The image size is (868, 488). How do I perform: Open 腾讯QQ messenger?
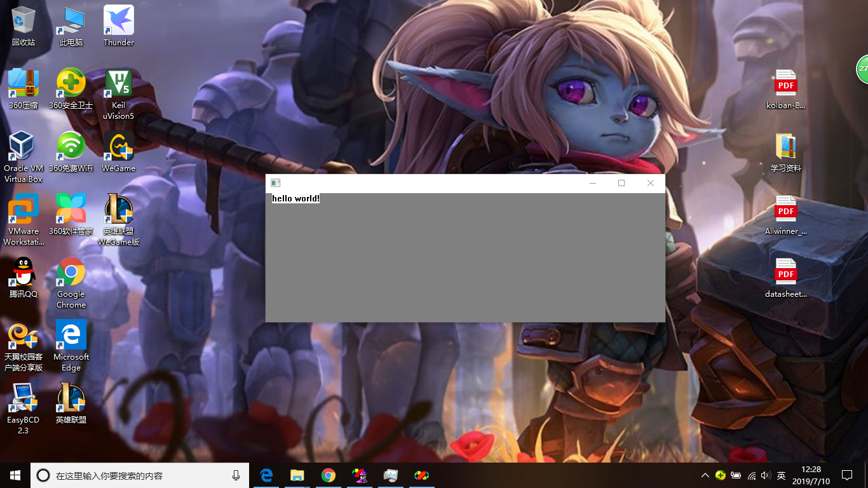(24, 272)
